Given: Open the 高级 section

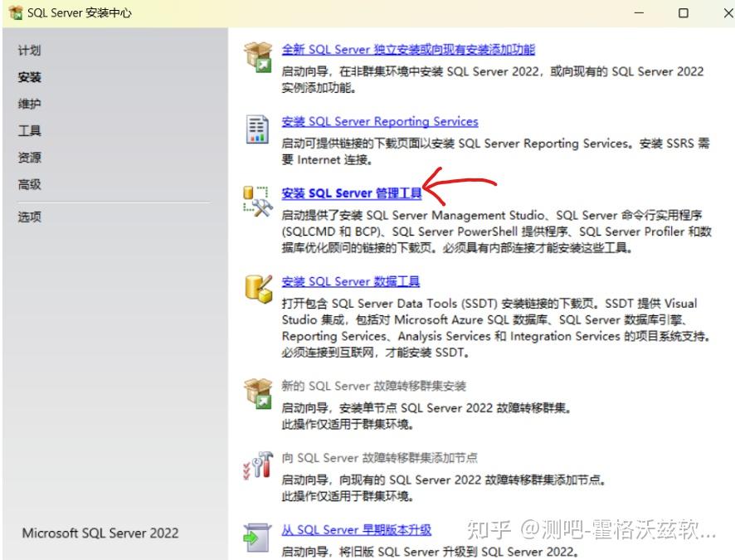Looking at the screenshot, I should pos(29,184).
